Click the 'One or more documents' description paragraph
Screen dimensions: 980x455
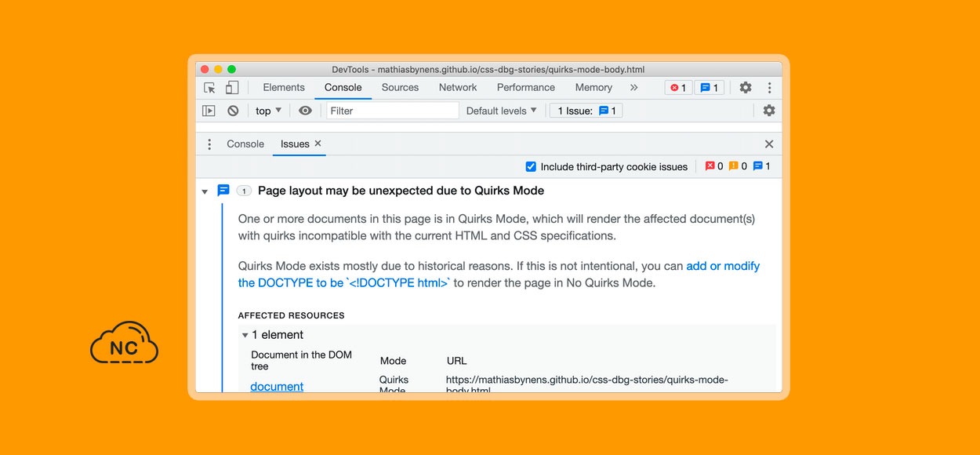tap(497, 227)
